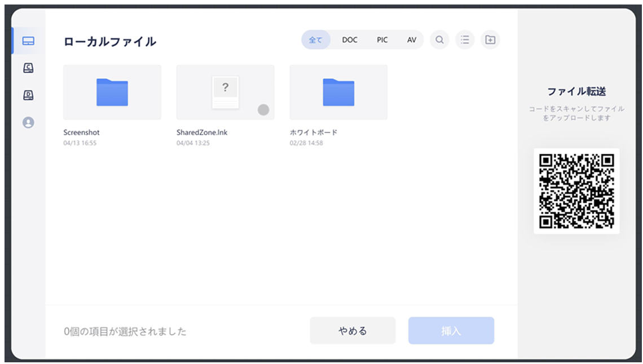Click the 挿入 insert button
Image resolution: width=643 pixels, height=364 pixels.
coord(451,330)
